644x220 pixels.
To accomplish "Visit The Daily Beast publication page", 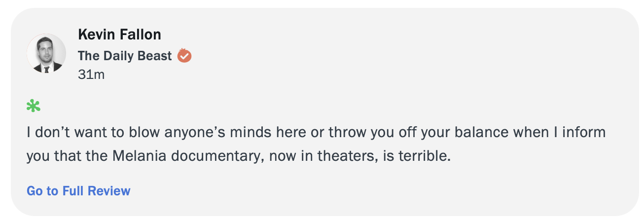I will (125, 56).
